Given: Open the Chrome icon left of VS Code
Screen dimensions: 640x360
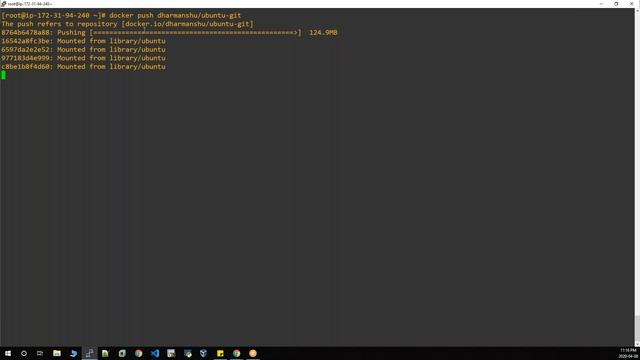Looking at the screenshot, I should coord(138,353).
